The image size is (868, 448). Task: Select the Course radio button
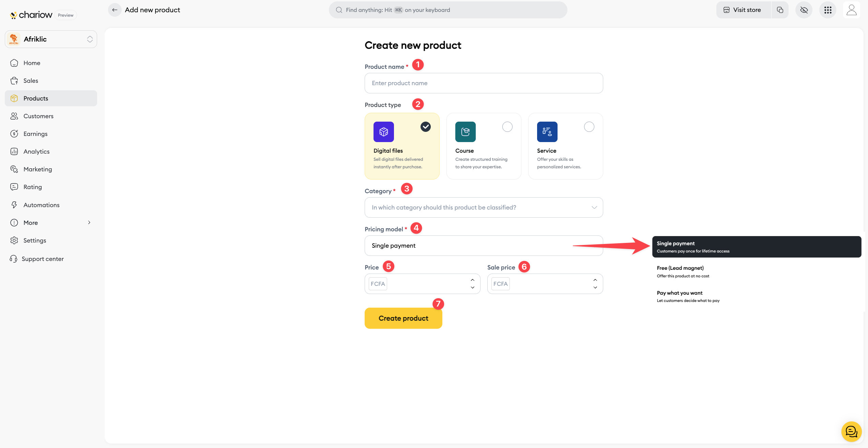pyautogui.click(x=507, y=127)
